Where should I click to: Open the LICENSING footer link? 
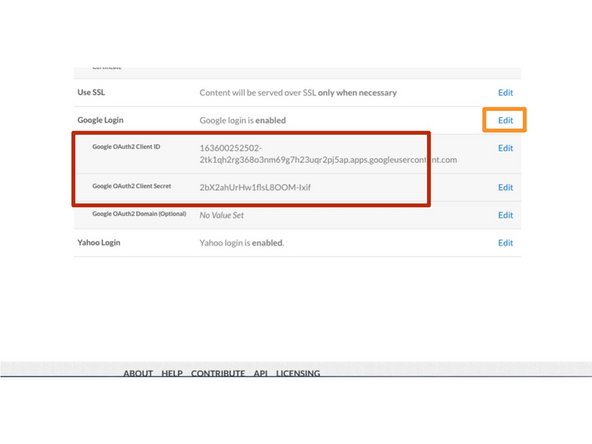298,373
